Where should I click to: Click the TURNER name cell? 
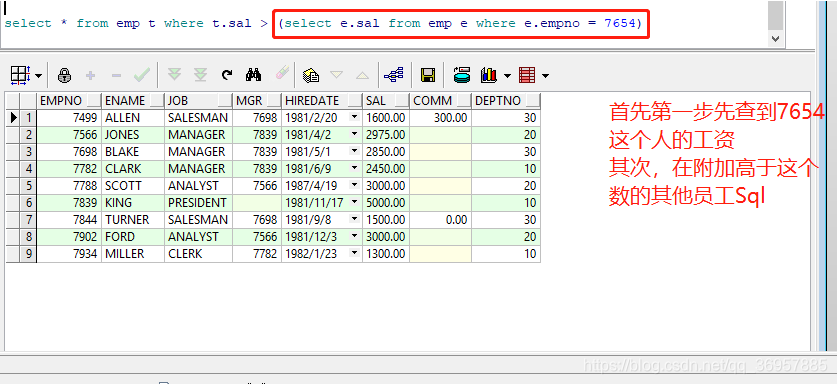point(133,220)
